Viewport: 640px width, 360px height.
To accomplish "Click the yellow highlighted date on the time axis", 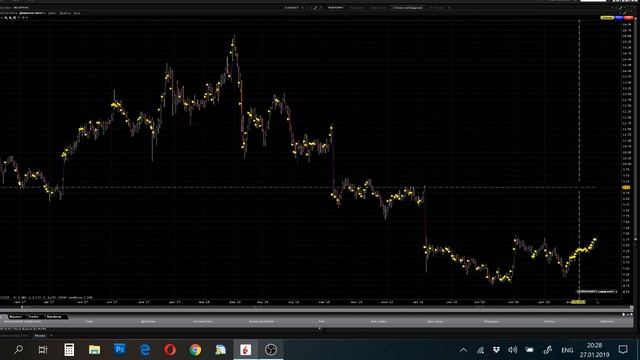I will click(578, 302).
